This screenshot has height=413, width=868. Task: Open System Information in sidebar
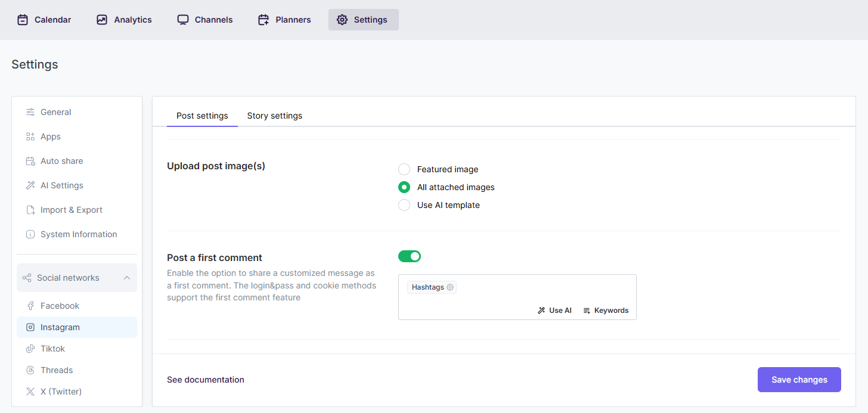point(77,234)
